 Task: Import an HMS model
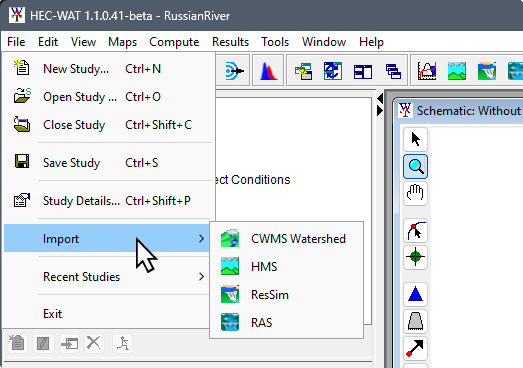coord(286,267)
